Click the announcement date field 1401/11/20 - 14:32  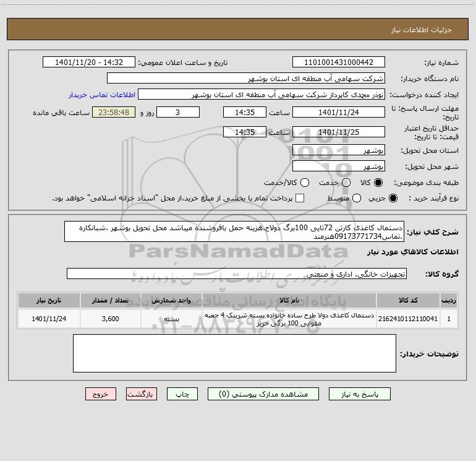coord(89,62)
